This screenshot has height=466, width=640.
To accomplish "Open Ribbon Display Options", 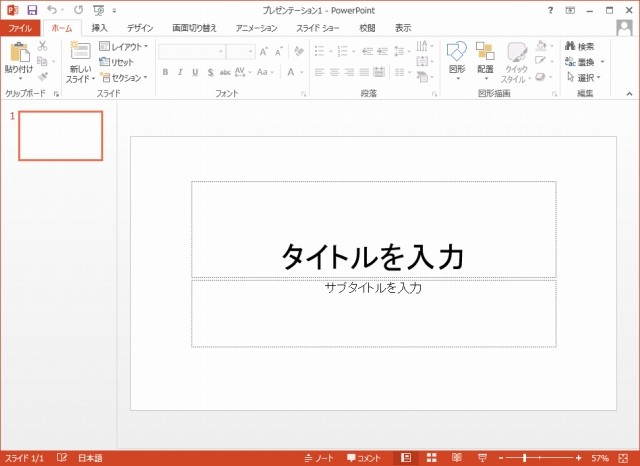I will (x=570, y=11).
